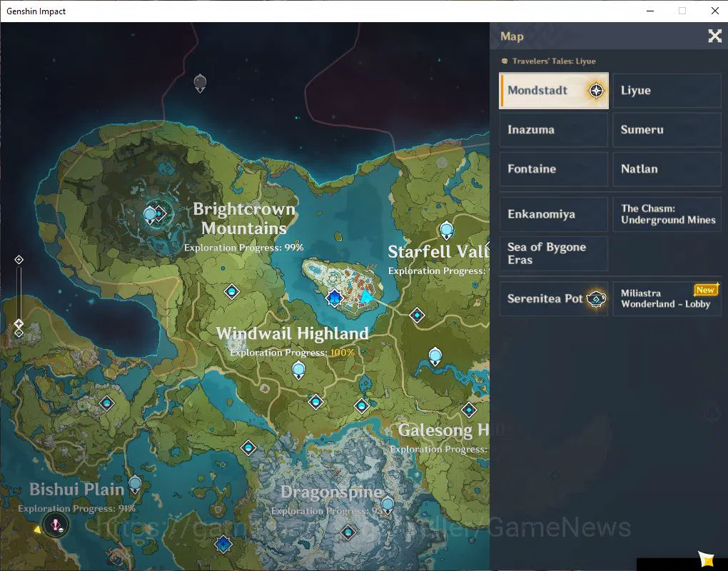Select the teleport waypoint just east of Mondstadt city
728x571 pixels.
417,315
